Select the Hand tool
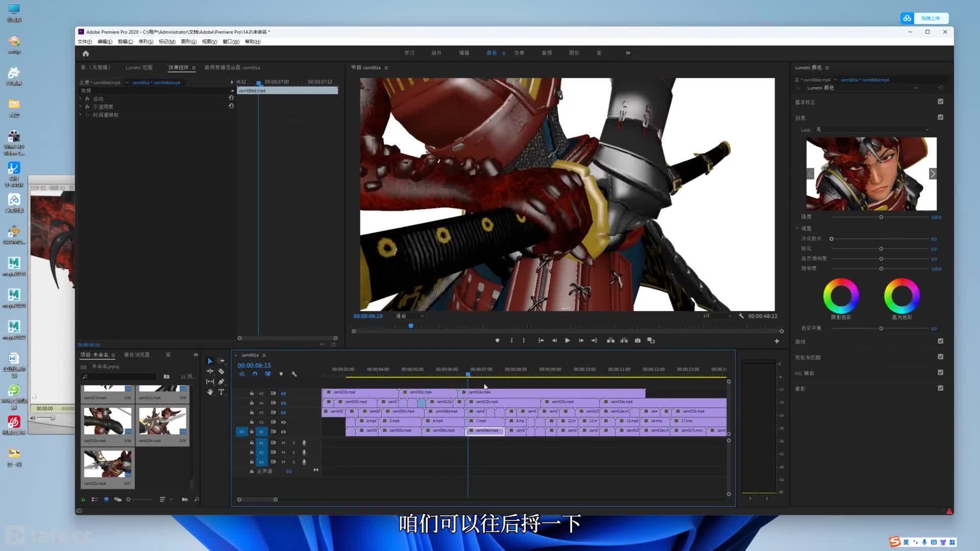Screen dimensions: 980x551 (x=210, y=392)
